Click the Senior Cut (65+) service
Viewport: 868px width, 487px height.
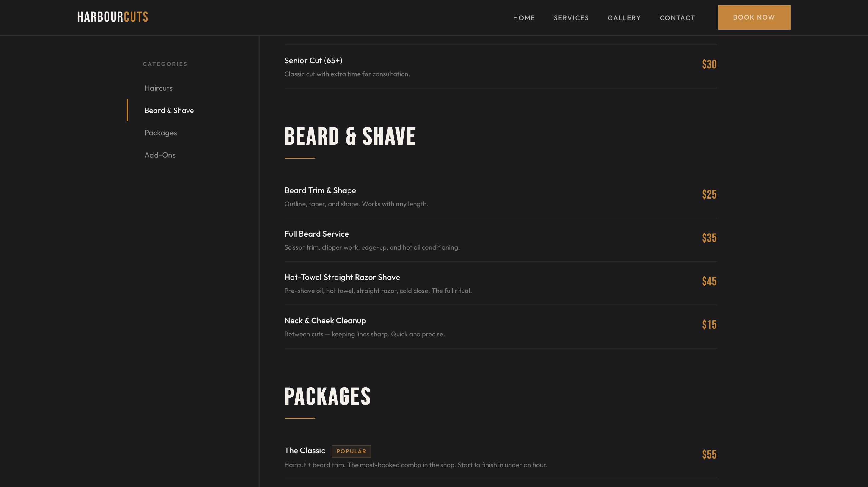tap(313, 61)
